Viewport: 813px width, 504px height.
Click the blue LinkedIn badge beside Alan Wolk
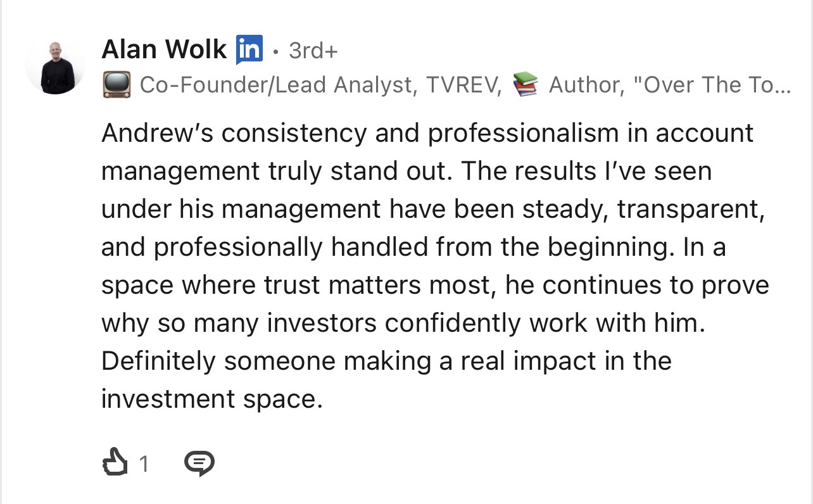[249, 49]
